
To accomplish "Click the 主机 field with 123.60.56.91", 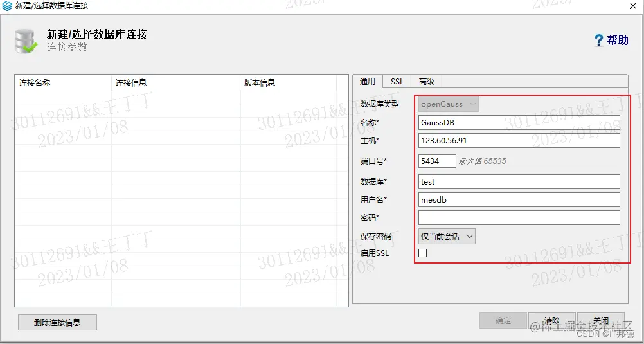I will coord(519,141).
